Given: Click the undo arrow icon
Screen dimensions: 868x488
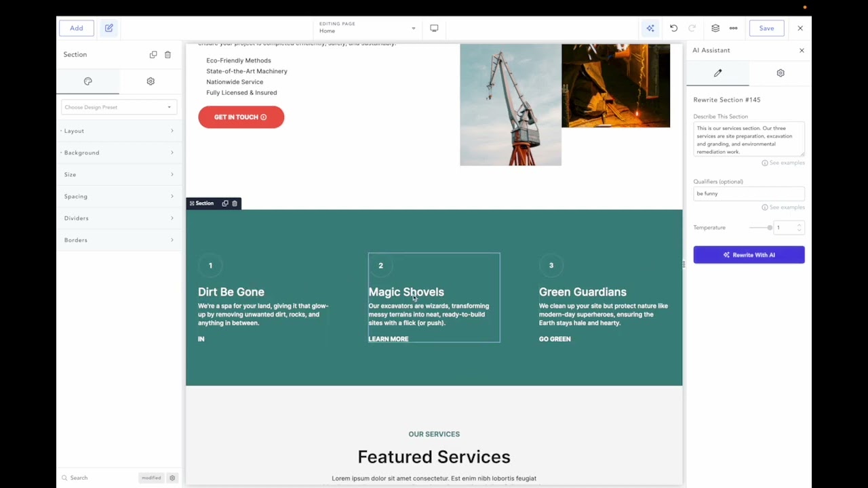Looking at the screenshot, I should point(673,28).
